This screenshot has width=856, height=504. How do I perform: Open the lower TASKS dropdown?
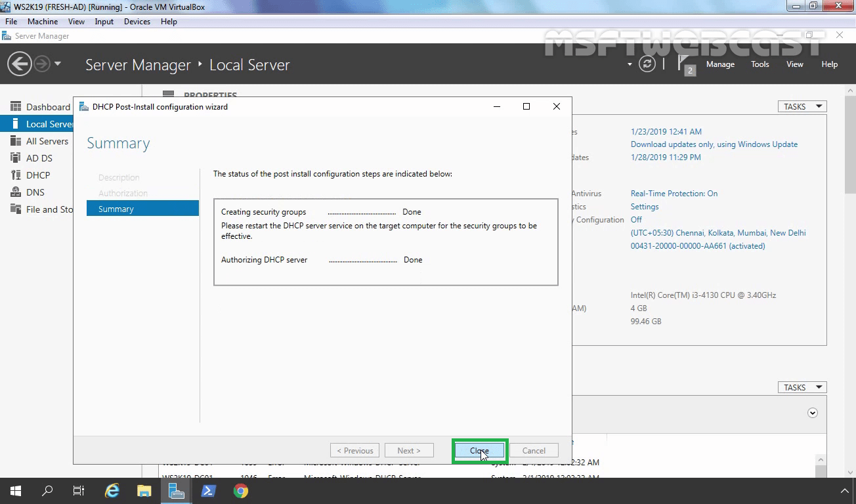point(801,387)
